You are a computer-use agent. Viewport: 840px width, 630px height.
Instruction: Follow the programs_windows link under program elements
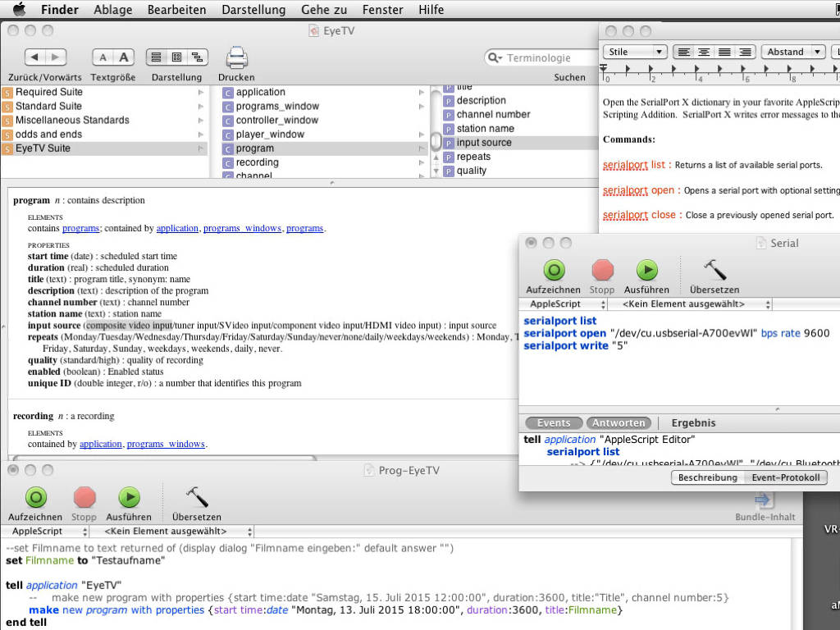[x=242, y=228]
